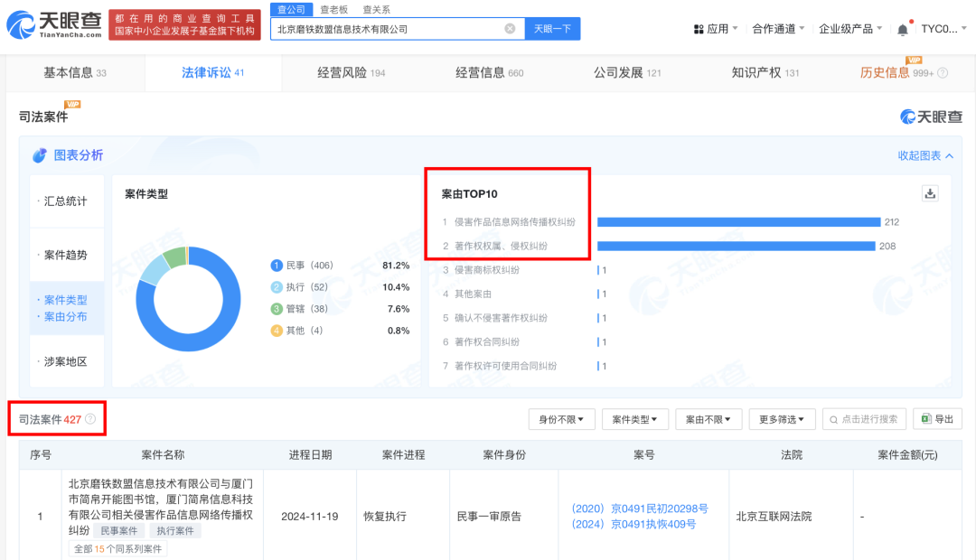Click the 进程日期 column header
The height and width of the screenshot is (560, 976).
[310, 455]
